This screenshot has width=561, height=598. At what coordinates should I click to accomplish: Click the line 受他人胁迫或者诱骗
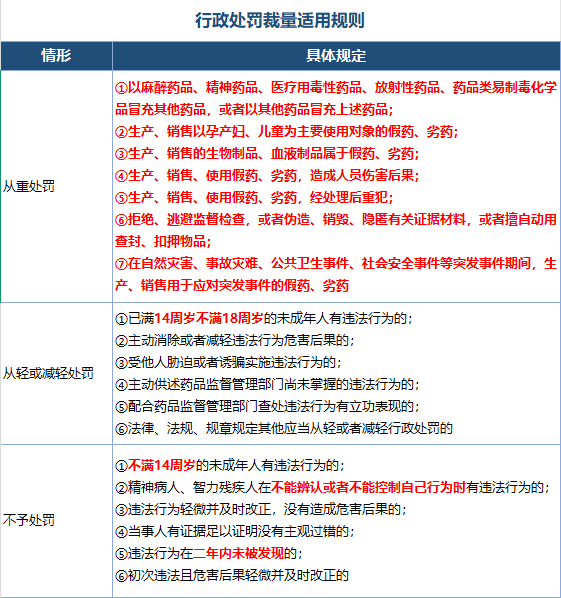point(228,362)
